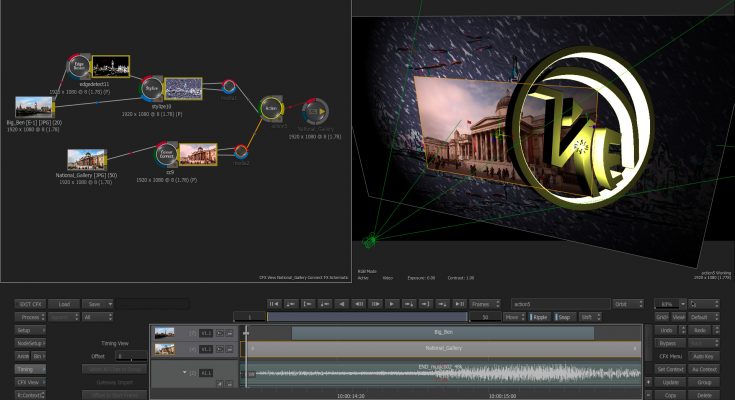Click the Save button
This screenshot has height=400, width=735.
click(95, 304)
